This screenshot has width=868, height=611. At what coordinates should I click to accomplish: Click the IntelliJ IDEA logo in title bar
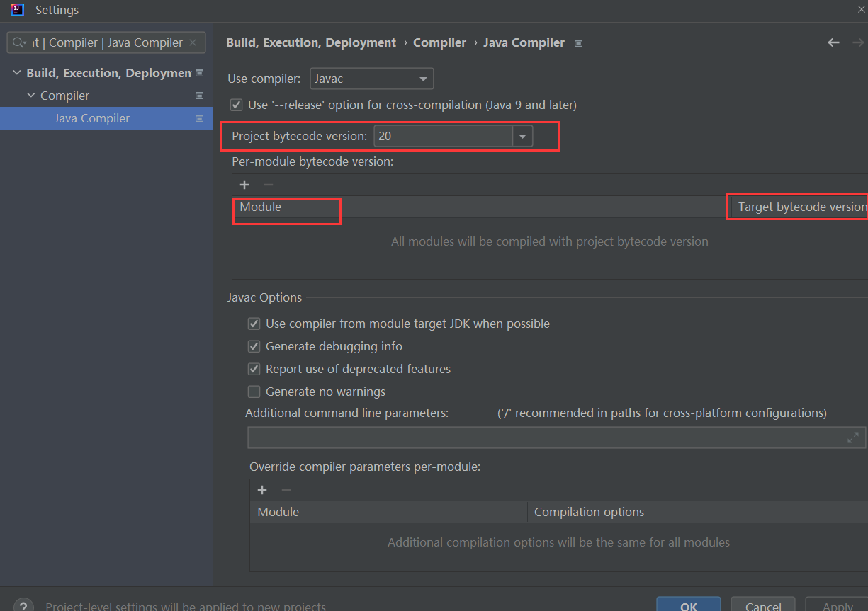[18, 10]
